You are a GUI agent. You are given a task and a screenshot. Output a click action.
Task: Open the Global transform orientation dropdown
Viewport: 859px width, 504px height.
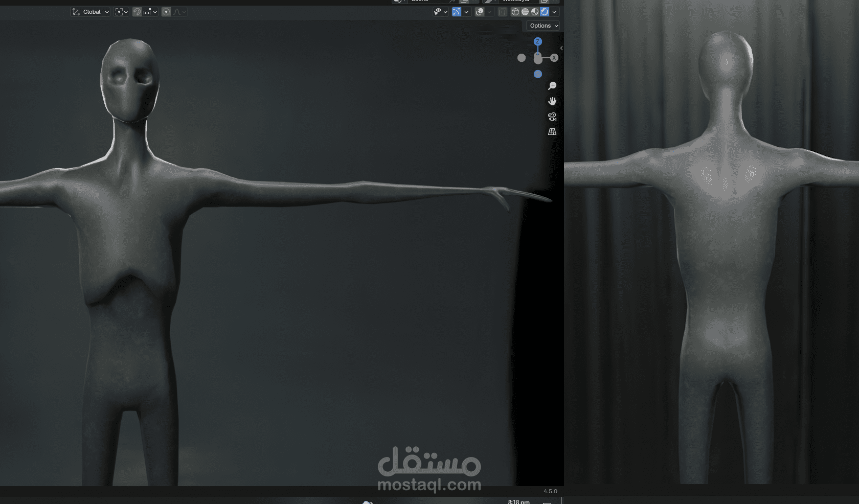tap(91, 12)
